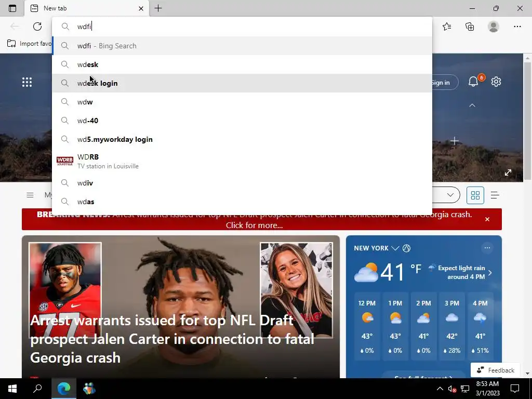The height and width of the screenshot is (399, 532).
Task: Open Edge Settings and more menu
Action: point(517,26)
